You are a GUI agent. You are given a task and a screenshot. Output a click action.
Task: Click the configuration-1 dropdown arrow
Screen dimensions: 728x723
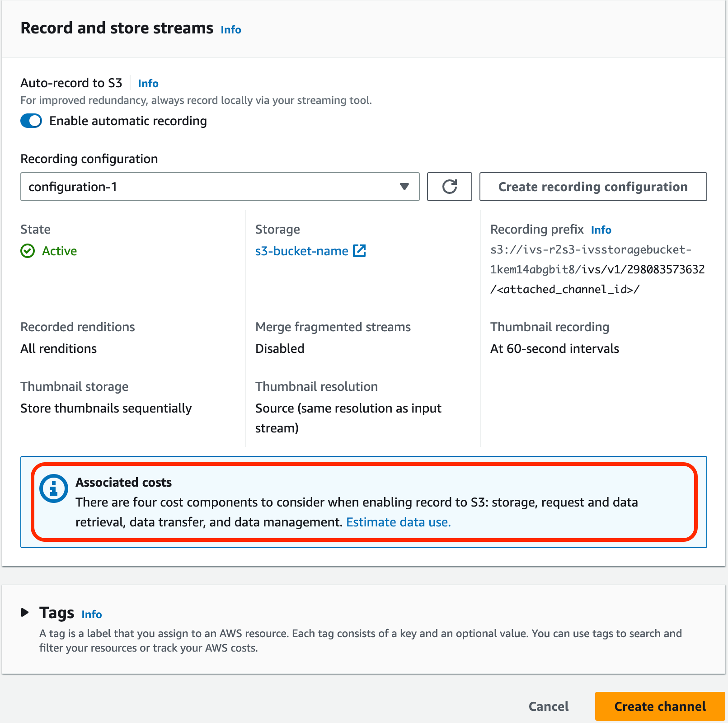pyautogui.click(x=404, y=187)
